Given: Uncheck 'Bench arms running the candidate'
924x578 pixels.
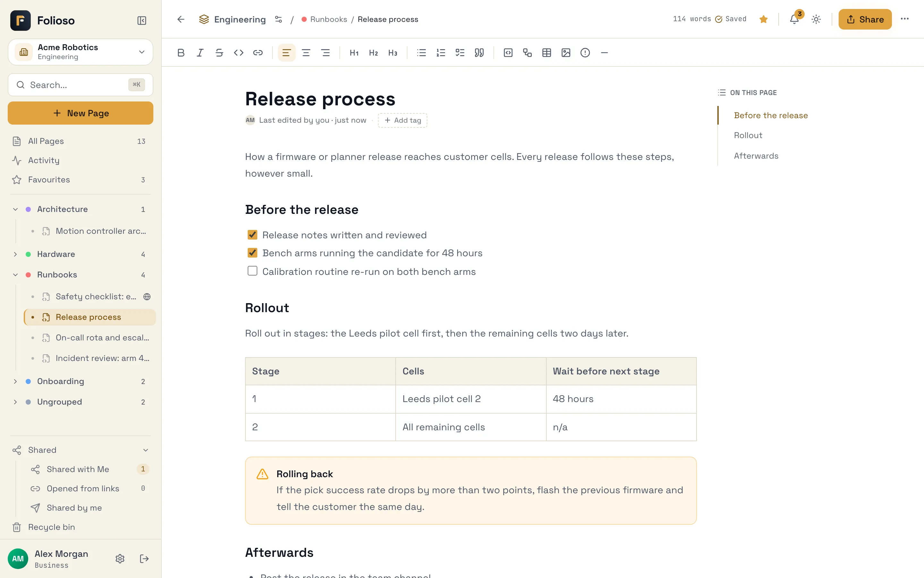Looking at the screenshot, I should [252, 253].
